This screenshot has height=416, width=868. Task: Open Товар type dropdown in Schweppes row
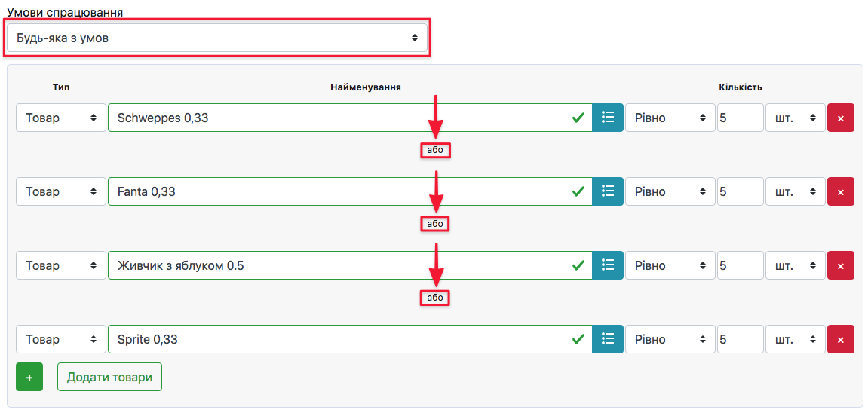[61, 118]
